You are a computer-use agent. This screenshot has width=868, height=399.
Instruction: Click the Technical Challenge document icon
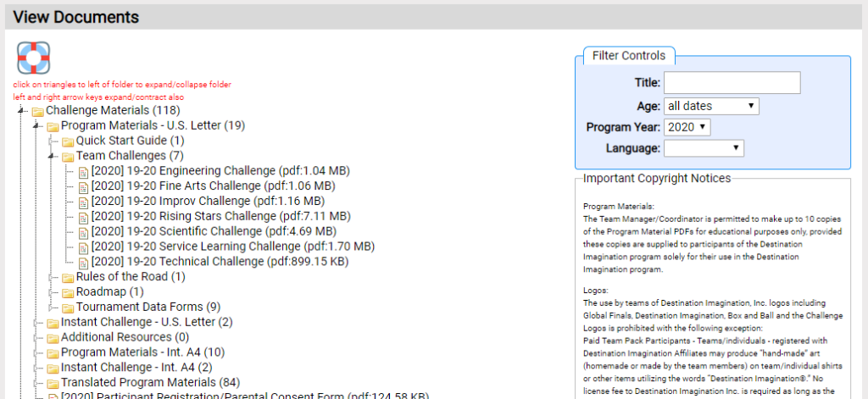point(83,263)
